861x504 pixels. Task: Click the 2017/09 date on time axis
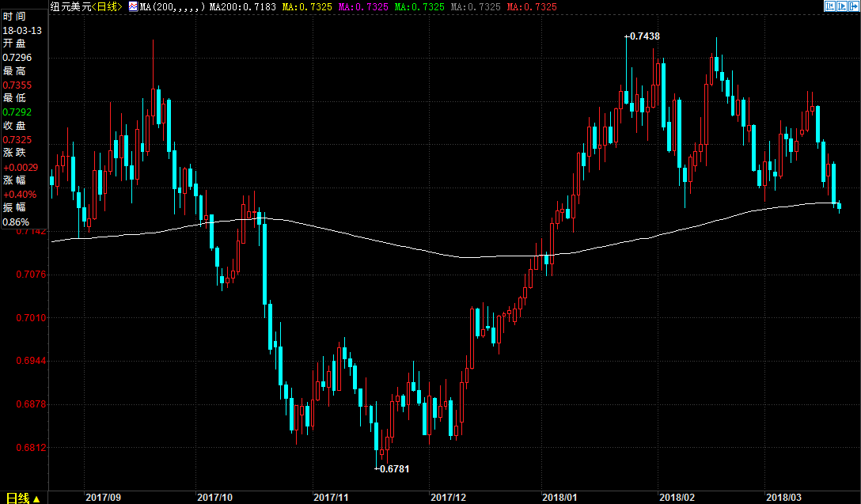pos(103,498)
